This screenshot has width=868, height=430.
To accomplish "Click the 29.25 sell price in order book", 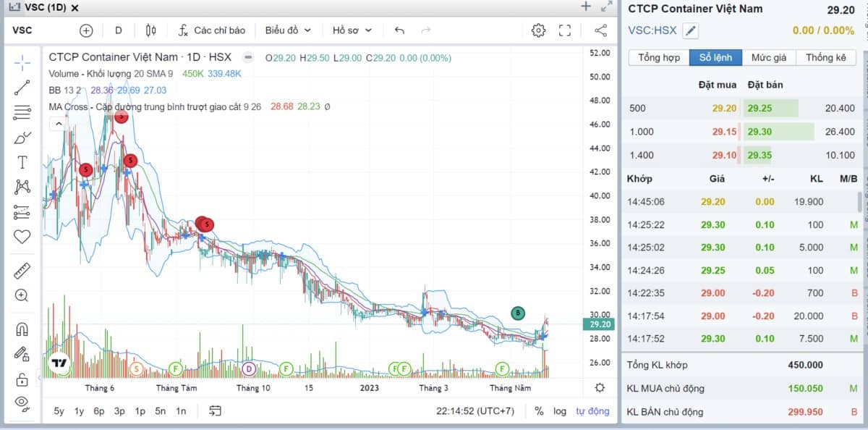I will click(759, 108).
